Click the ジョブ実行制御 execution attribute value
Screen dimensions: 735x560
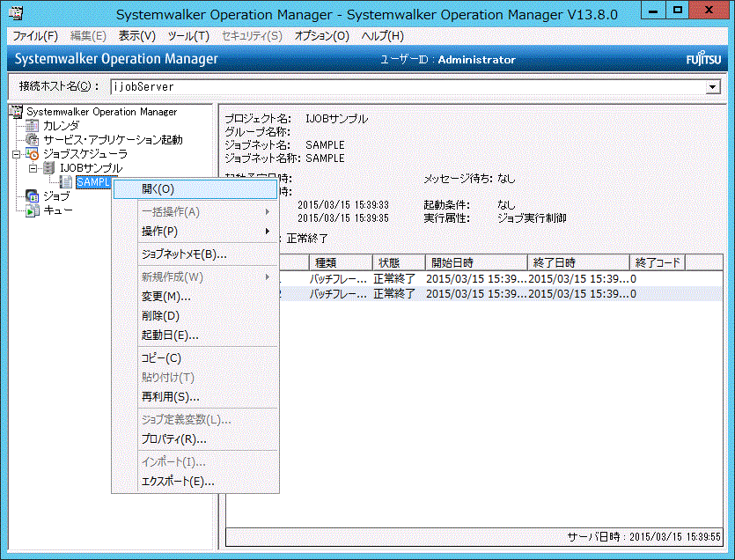[532, 218]
